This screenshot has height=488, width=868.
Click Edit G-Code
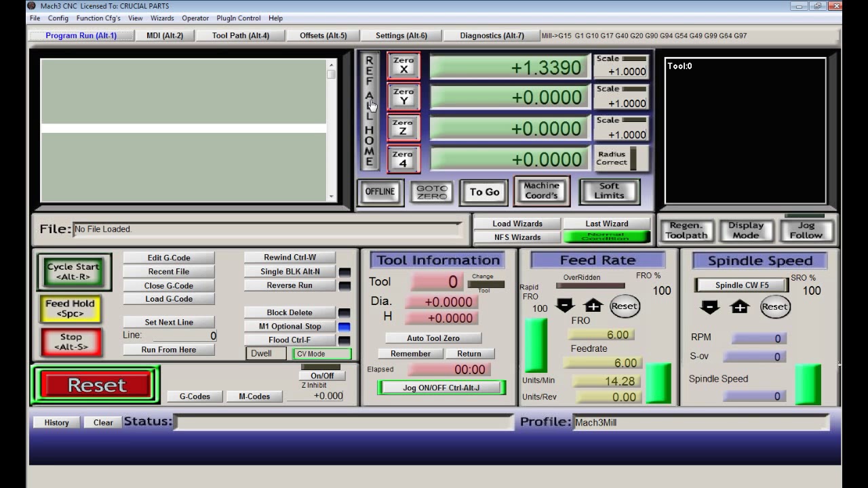(x=169, y=258)
